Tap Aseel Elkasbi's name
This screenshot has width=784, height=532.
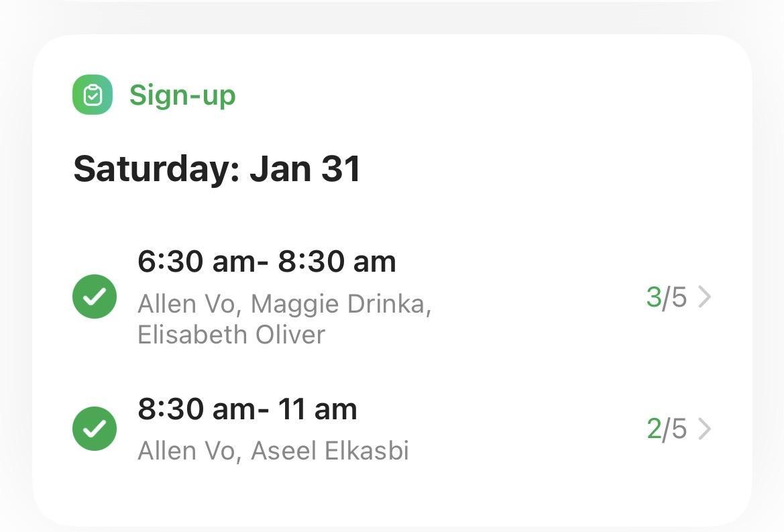tap(329, 451)
